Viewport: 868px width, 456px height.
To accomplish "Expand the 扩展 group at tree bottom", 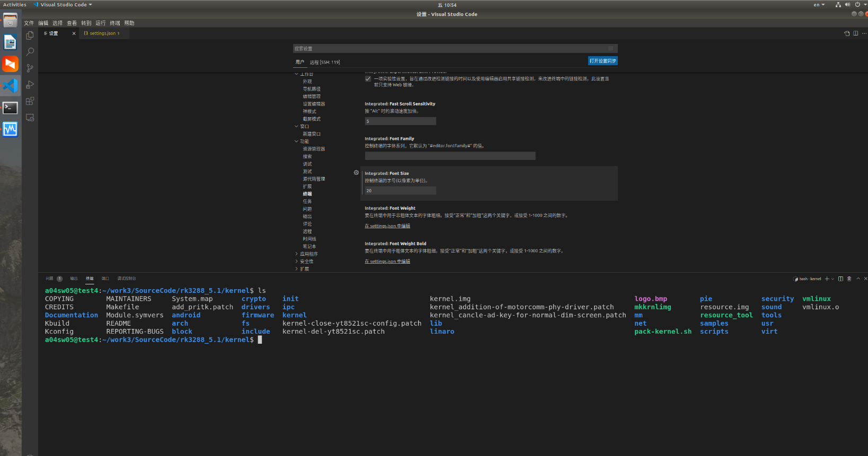I will click(x=296, y=269).
